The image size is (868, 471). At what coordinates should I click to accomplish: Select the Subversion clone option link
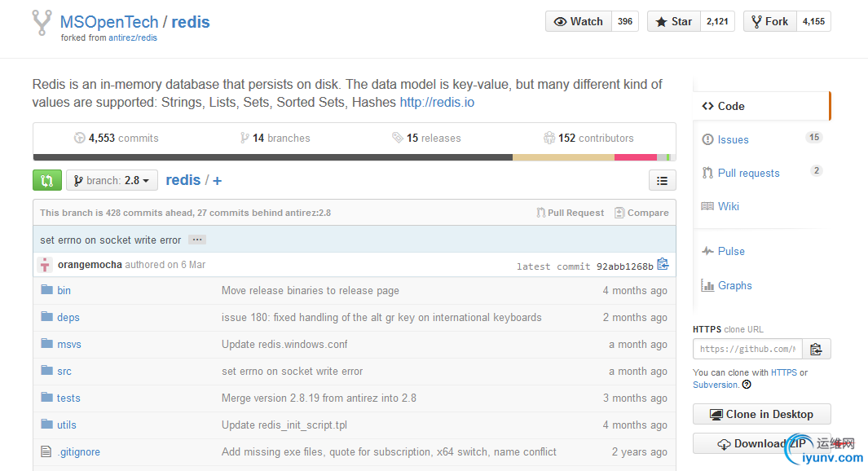click(716, 385)
